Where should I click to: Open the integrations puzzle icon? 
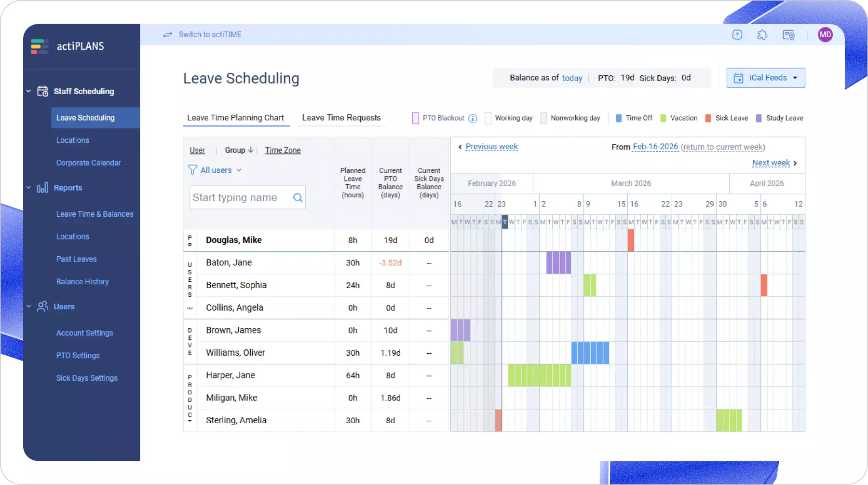(762, 34)
